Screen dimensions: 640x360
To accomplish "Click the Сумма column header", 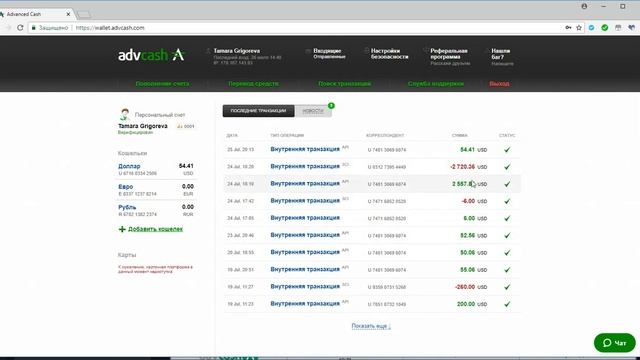I will pos(460,135).
